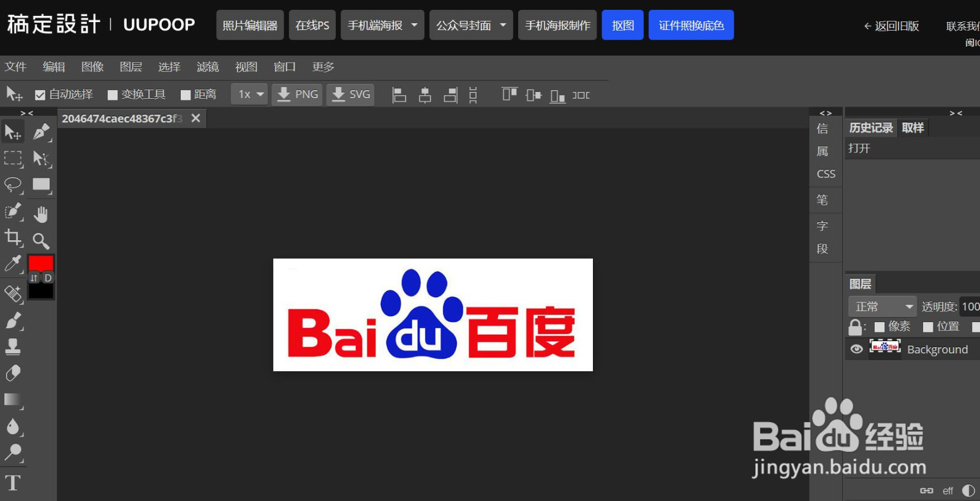Click the distribute vertical spacing icon
Image resolution: width=980 pixels, height=501 pixels.
point(473,95)
